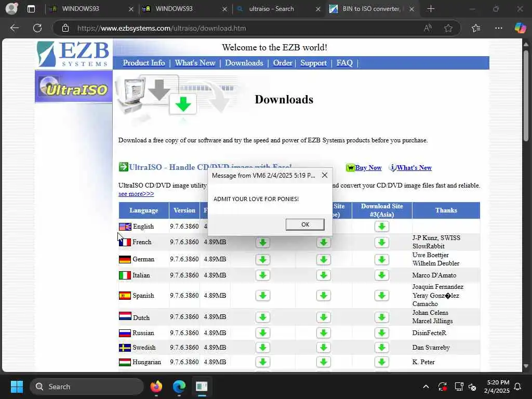Go back to the previous page
Screen dimensions: 532x399
tap(15, 28)
